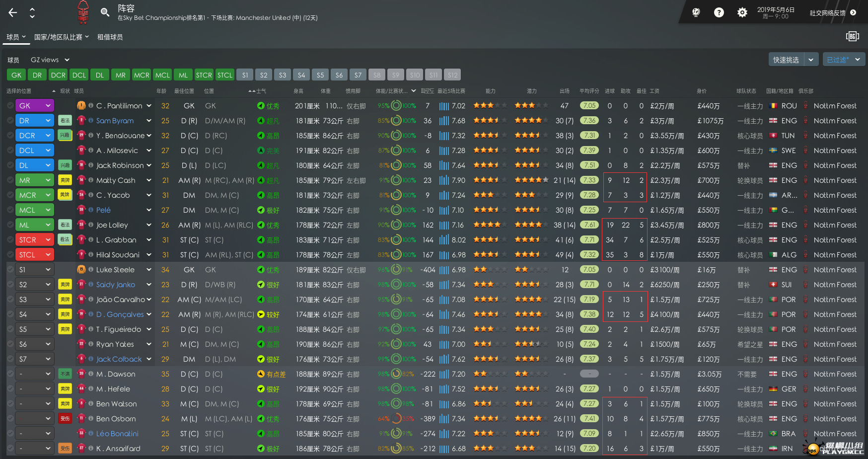Image resolution: width=868 pixels, height=459 pixels.
Task: Open Saidy Janko player link
Action: click(x=116, y=285)
